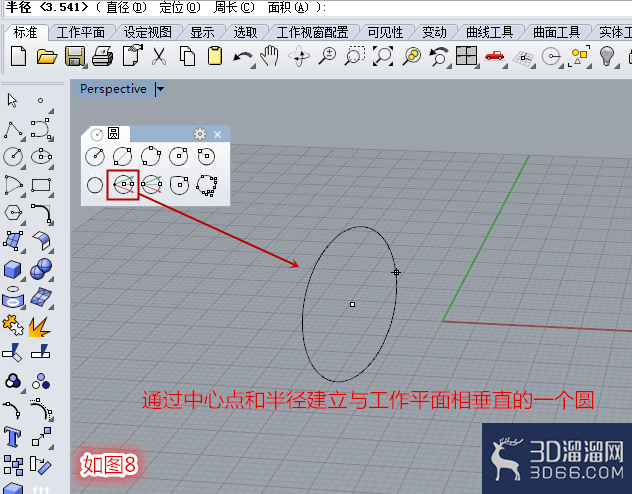Click the puzzle piece Join icon
Image resolution: width=632 pixels, height=494 pixels.
(x=13, y=326)
